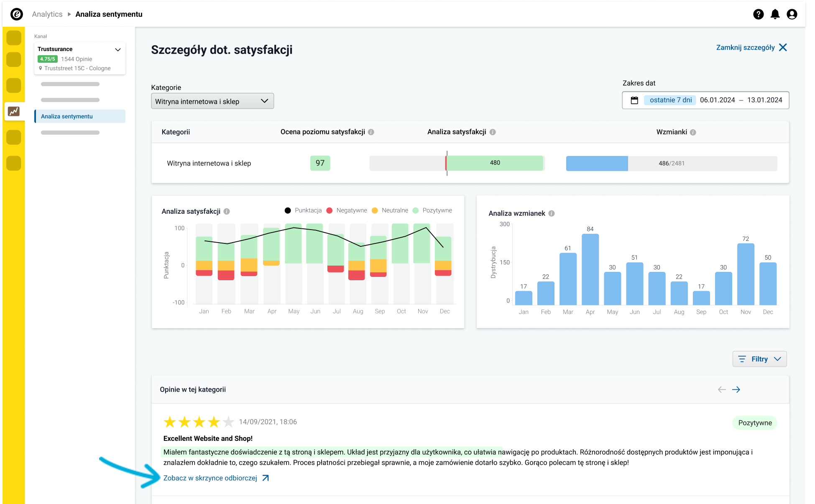
Task: Open the user profile icon
Action: [x=792, y=14]
